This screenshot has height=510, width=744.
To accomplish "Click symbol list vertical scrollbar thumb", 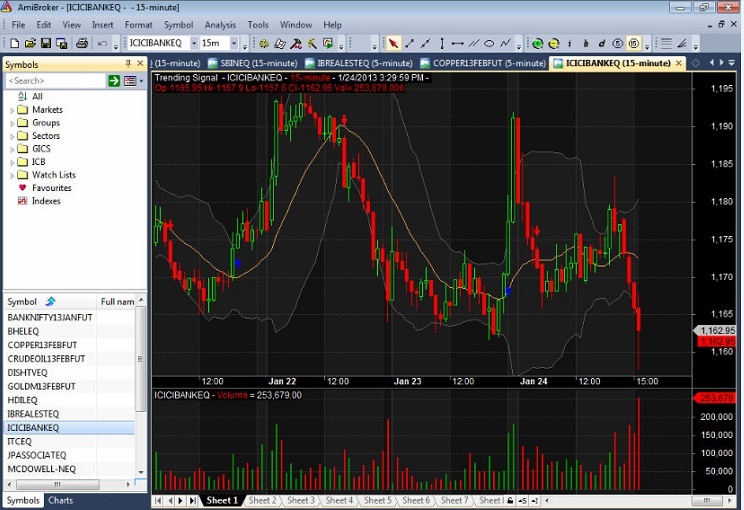I will point(140,359).
